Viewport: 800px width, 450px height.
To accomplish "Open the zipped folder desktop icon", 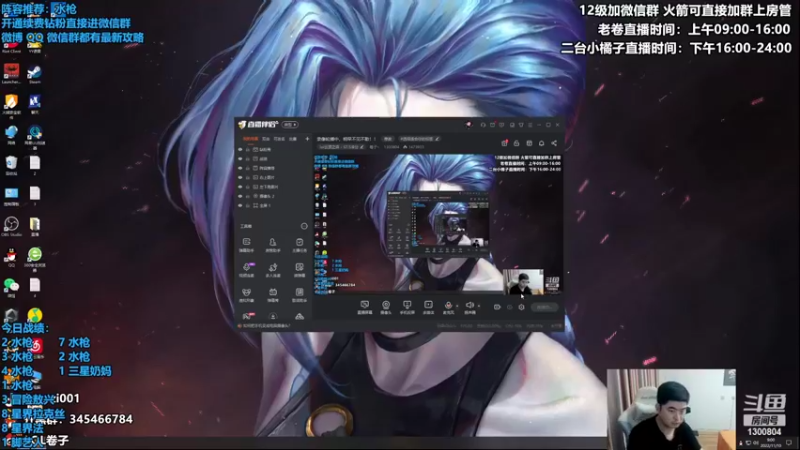I will [35, 227].
